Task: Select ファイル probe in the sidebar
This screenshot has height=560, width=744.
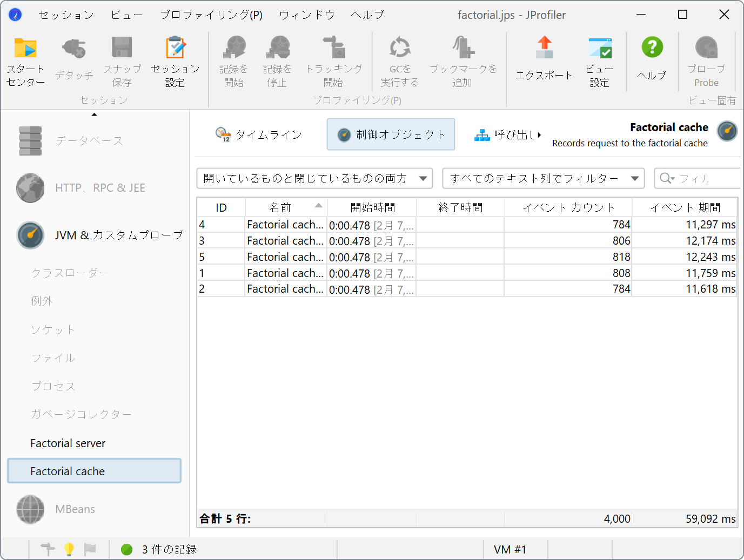Action: pos(53,358)
